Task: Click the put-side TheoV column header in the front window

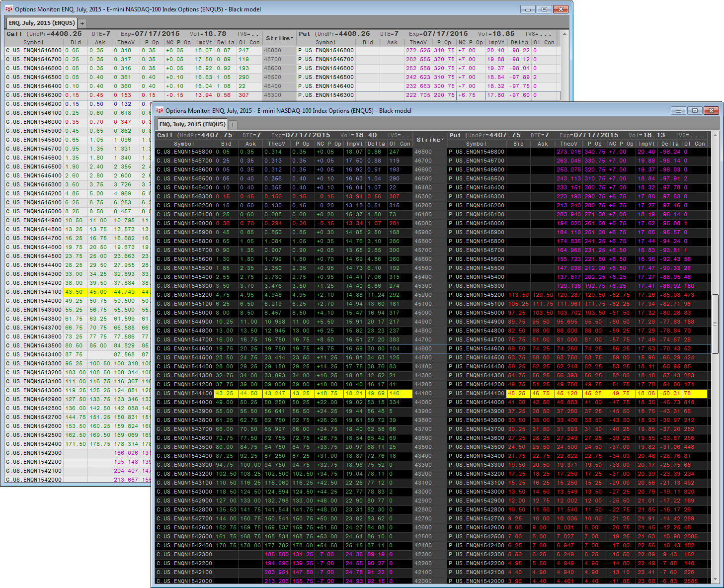Action: (x=569, y=144)
